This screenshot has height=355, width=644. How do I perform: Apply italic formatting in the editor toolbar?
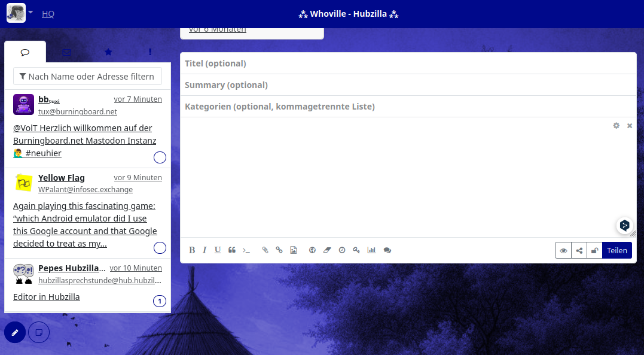pos(205,250)
